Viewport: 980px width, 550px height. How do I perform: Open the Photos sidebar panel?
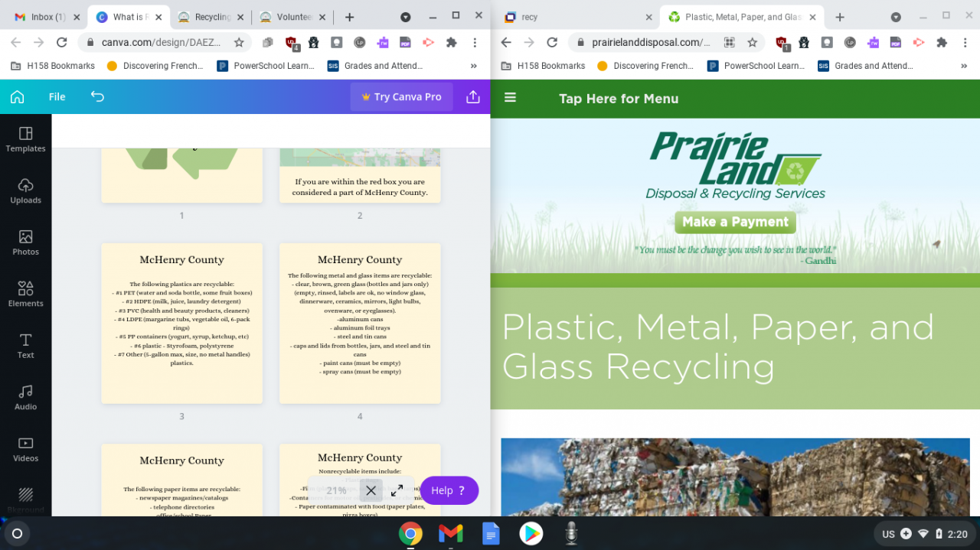(x=25, y=242)
